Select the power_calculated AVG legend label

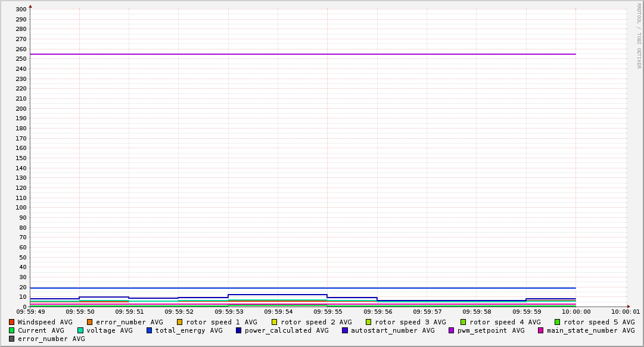287,330
